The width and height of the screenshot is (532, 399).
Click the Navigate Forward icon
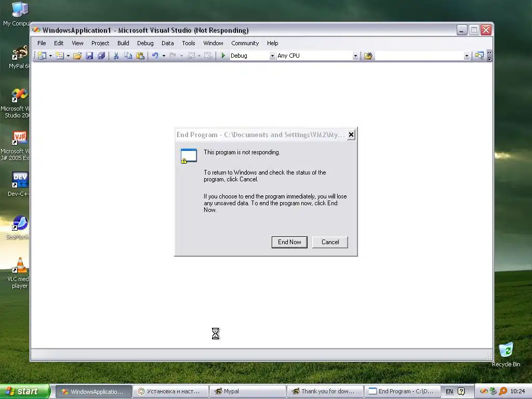(208, 56)
